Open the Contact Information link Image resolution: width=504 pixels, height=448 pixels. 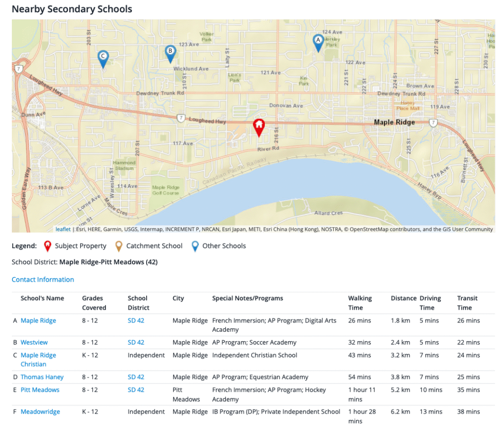(43, 280)
